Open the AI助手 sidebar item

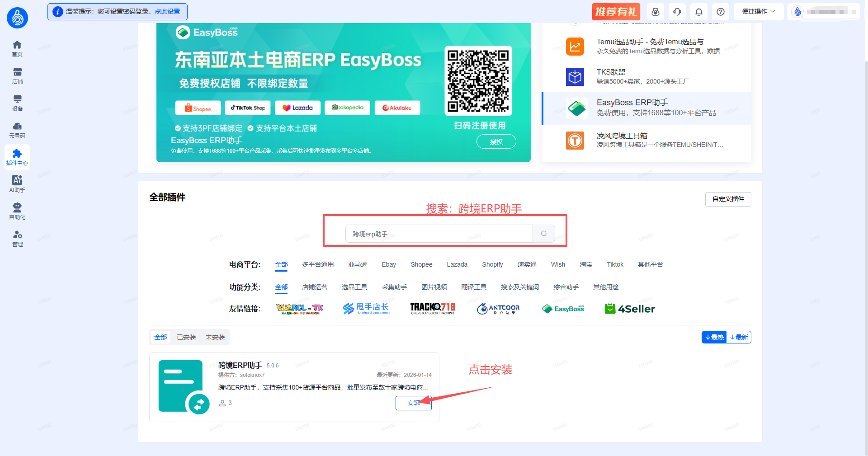coord(17,184)
